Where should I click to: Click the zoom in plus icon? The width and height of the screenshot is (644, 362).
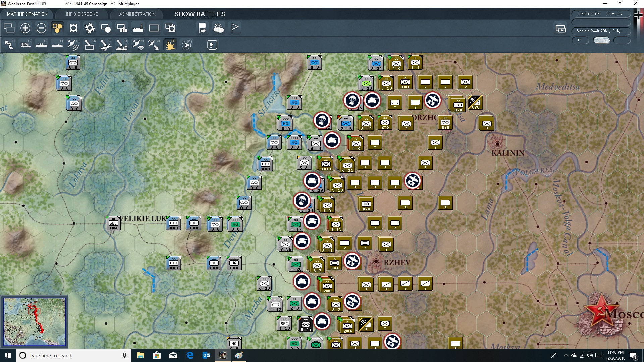(25, 28)
